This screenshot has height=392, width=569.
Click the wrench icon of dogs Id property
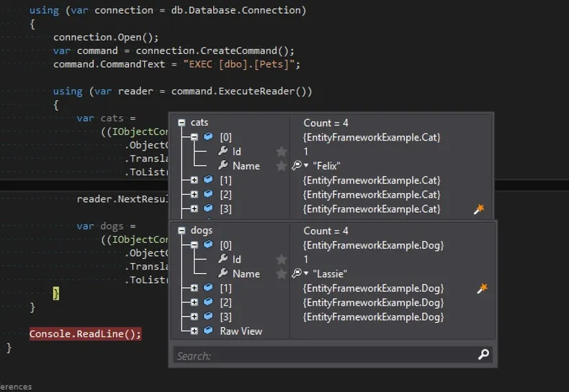[x=223, y=259]
